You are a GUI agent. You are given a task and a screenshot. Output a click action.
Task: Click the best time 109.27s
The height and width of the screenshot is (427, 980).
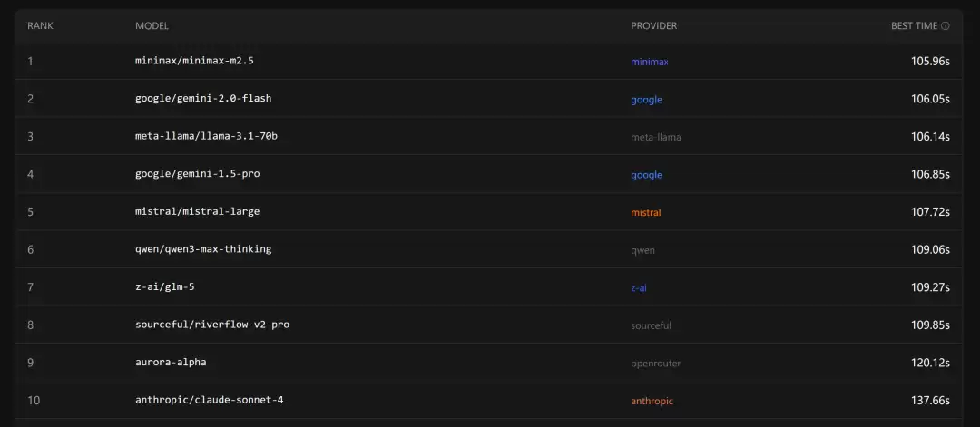(930, 287)
